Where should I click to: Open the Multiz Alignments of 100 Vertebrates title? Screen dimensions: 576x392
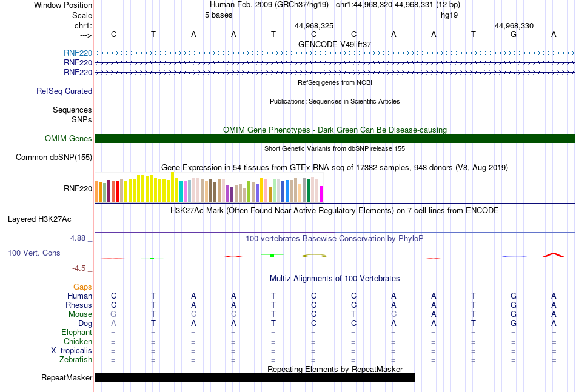tap(335, 279)
